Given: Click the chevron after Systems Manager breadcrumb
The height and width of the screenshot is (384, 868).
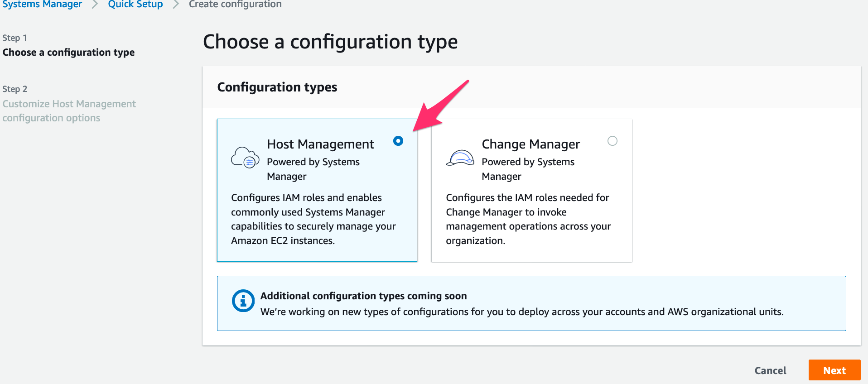Looking at the screenshot, I should point(95,5).
